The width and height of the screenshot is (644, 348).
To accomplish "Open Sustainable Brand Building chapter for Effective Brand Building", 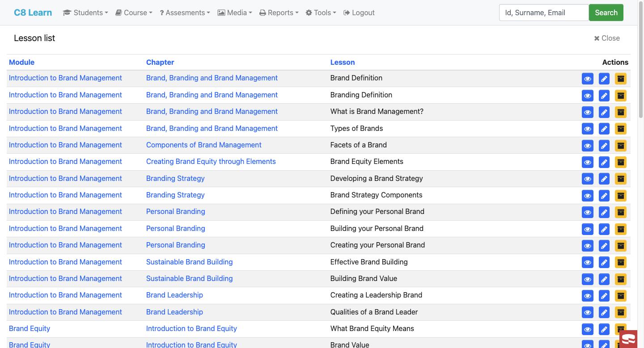I will point(190,262).
